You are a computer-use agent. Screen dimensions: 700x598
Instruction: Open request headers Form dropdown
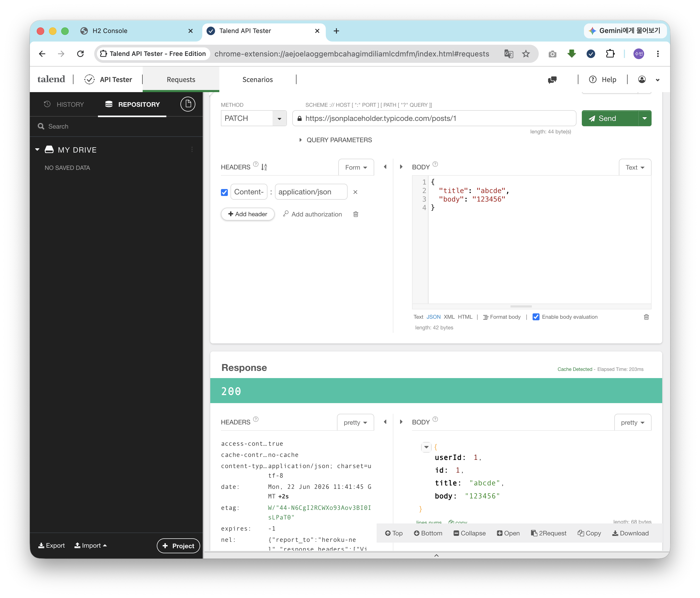coord(356,167)
